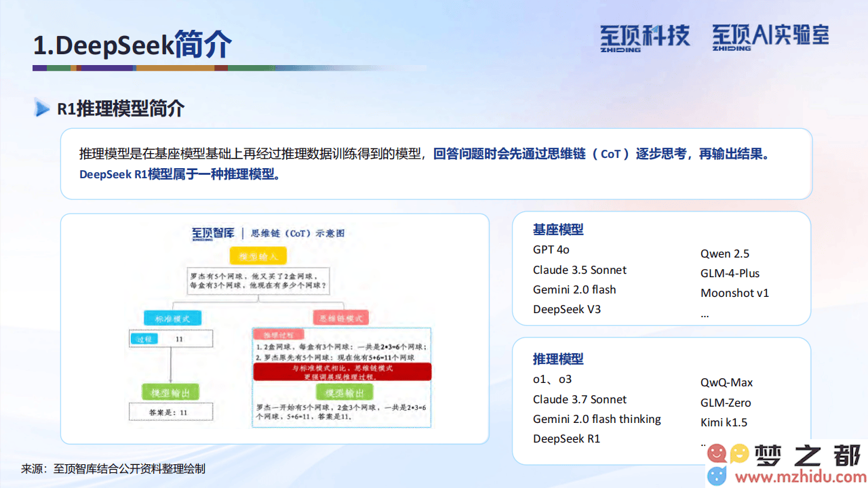Click Claude 3.5 Sonnet
868x488 pixels.
point(580,270)
